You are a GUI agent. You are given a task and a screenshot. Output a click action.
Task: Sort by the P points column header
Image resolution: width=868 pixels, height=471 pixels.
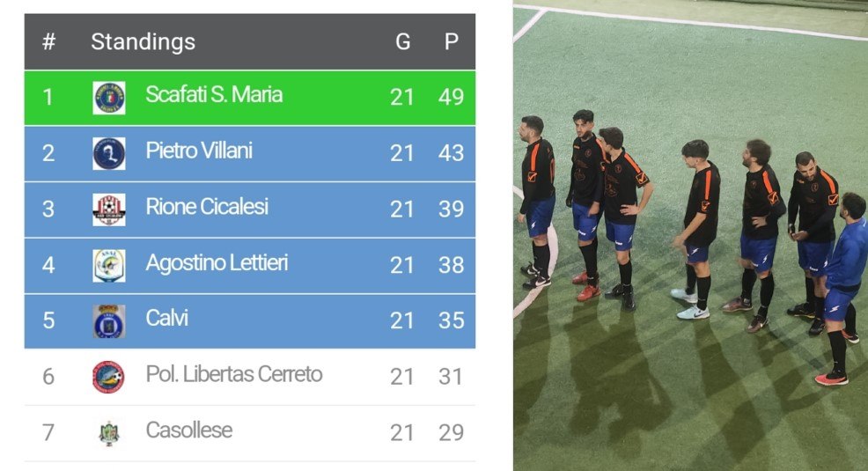[451, 42]
